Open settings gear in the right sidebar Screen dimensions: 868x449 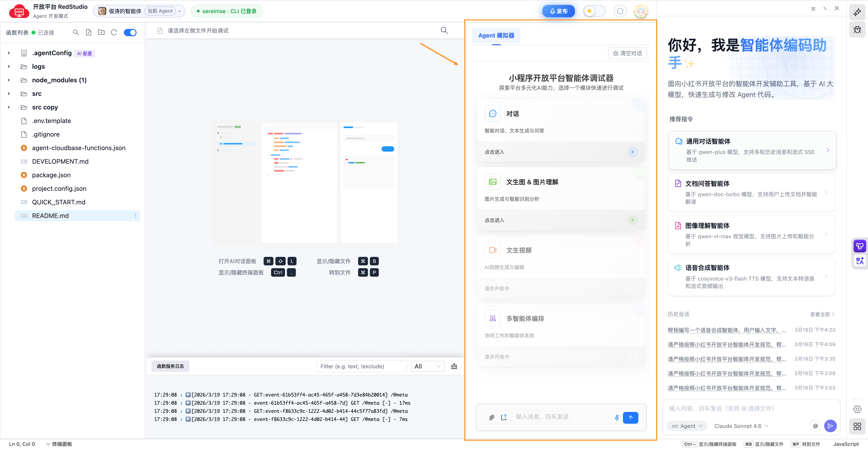857,409
